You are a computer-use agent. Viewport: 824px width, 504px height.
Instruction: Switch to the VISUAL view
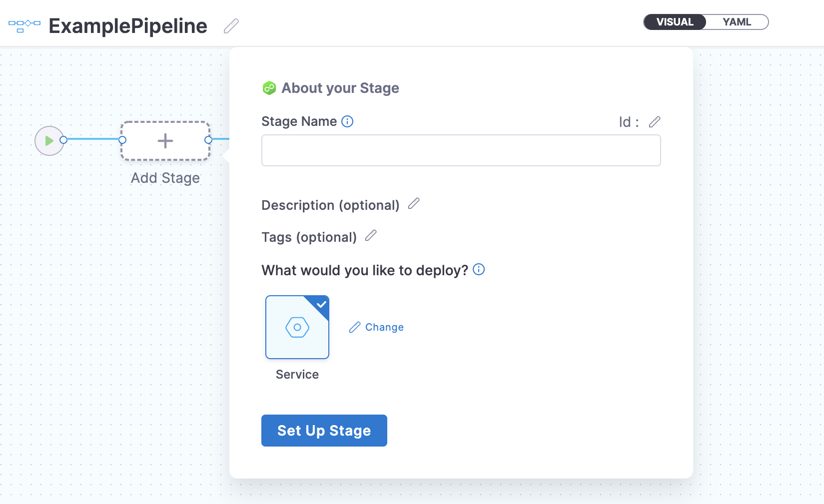point(675,22)
